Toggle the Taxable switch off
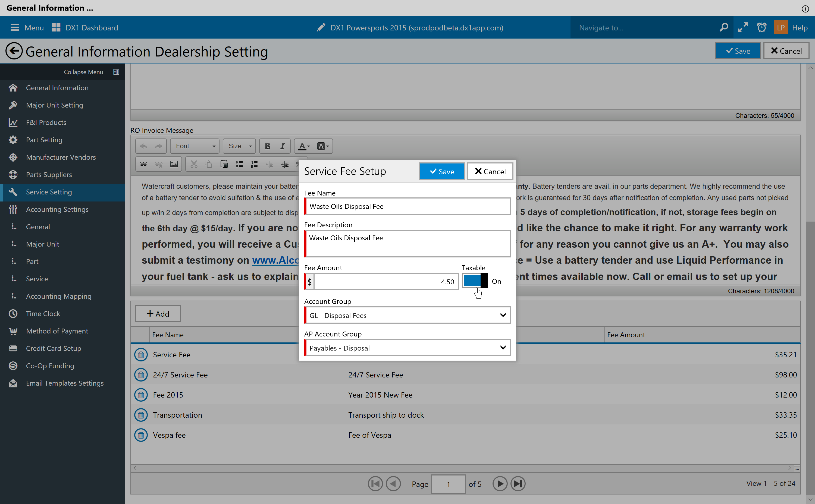Viewport: 815px width, 504px height. (475, 281)
